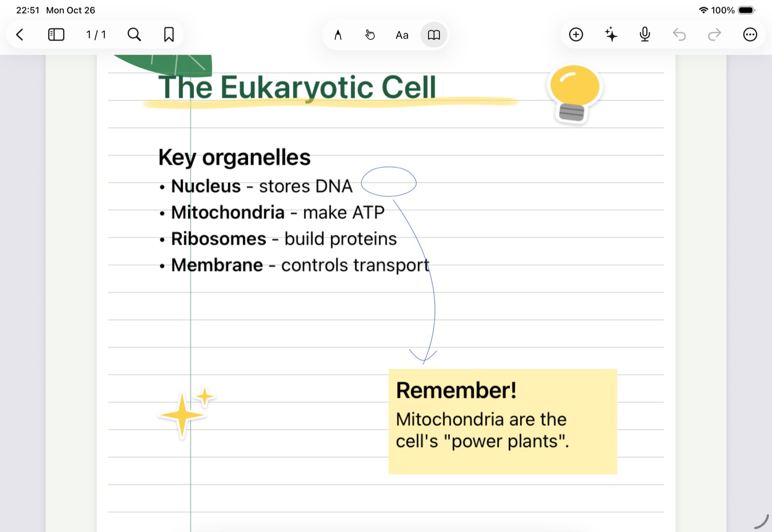Tap the 'Remember!' sticky note heading
The height and width of the screenshot is (532, 772).
(x=456, y=390)
